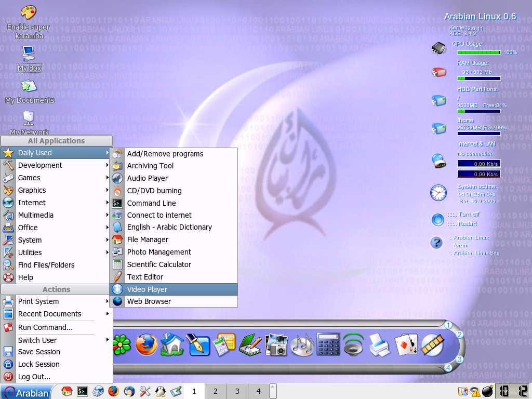
Task: Expand the Multimedia submenu
Action: (x=56, y=215)
